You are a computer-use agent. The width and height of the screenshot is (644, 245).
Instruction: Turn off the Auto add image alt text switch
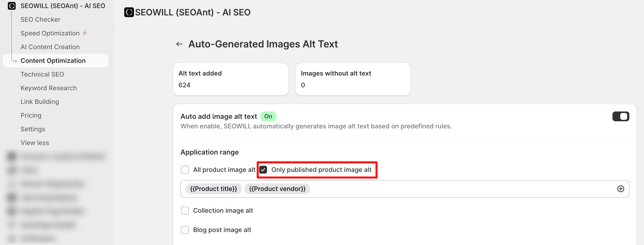(x=620, y=116)
